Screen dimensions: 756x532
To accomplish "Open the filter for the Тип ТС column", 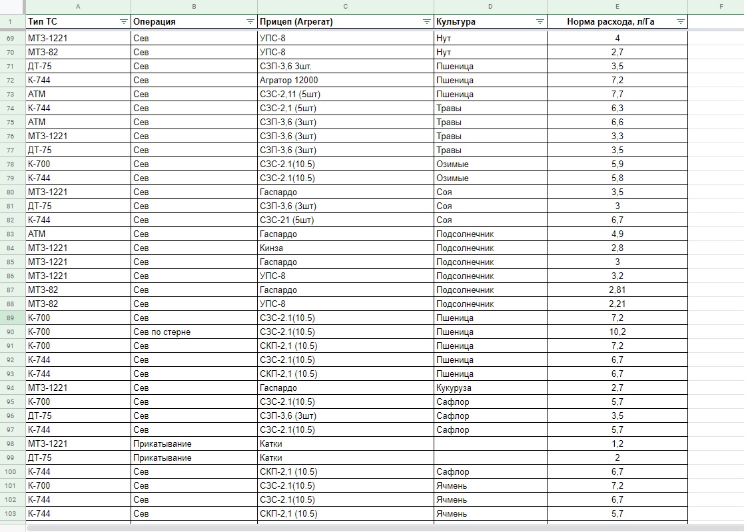I will 123,22.
